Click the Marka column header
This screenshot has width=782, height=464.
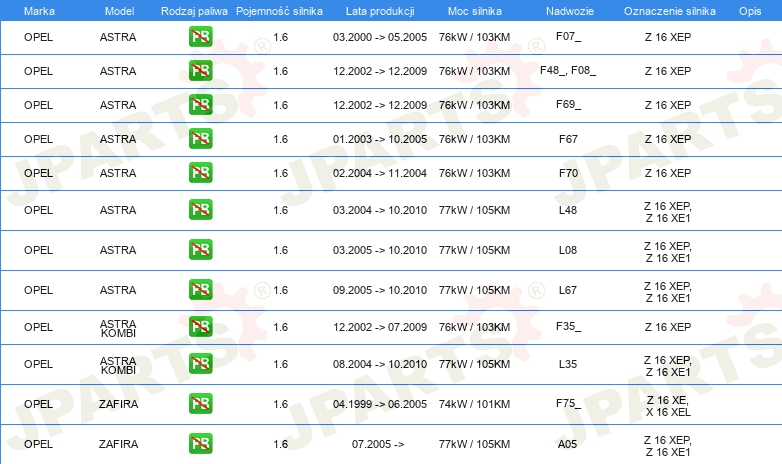[x=39, y=11]
